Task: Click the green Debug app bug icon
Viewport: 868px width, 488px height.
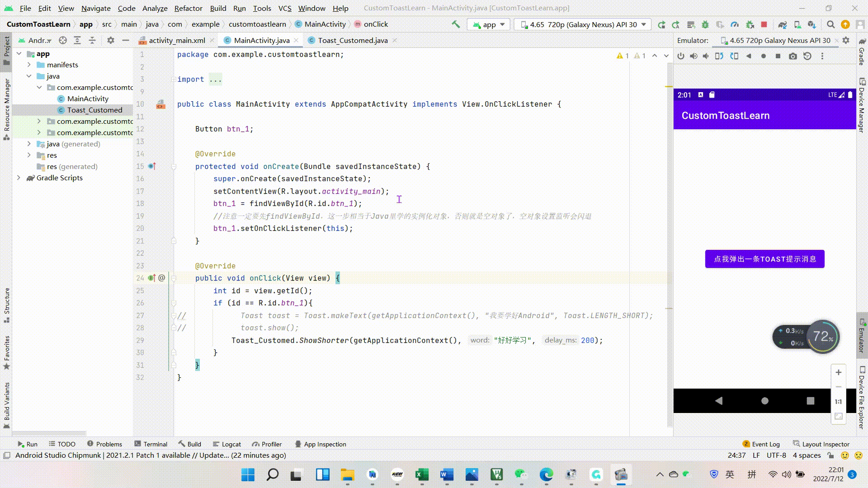Action: pyautogui.click(x=705, y=24)
